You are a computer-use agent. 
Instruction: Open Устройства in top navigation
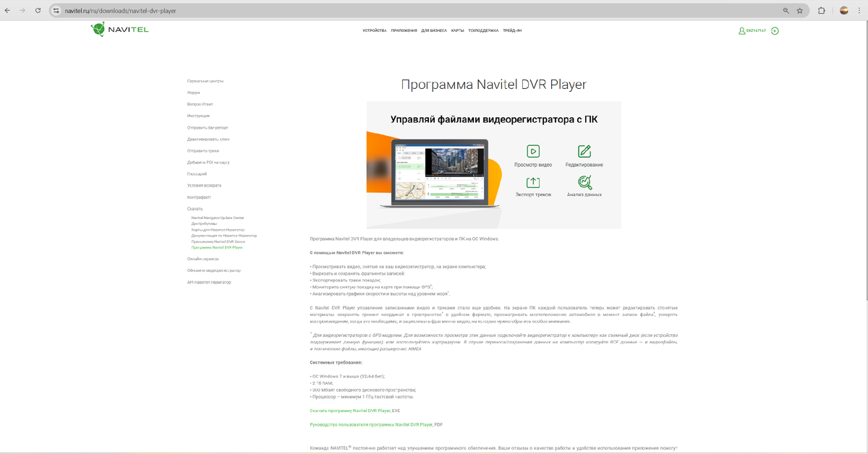coord(375,31)
